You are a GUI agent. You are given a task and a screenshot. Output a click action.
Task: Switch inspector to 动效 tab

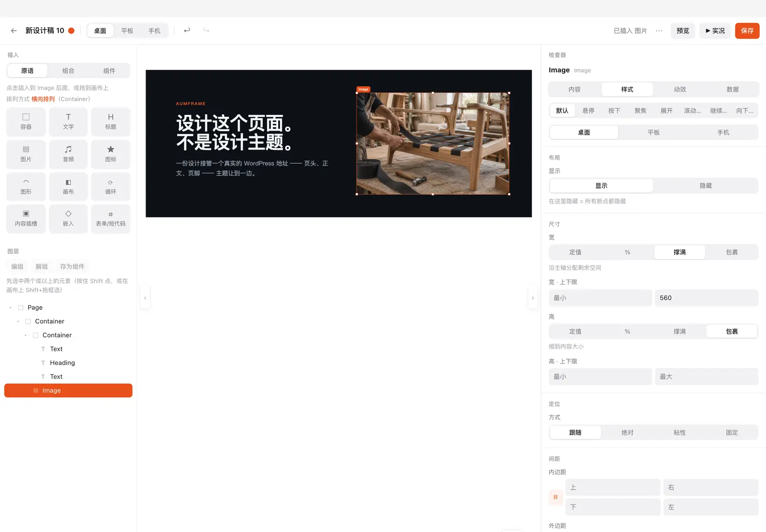(680, 90)
